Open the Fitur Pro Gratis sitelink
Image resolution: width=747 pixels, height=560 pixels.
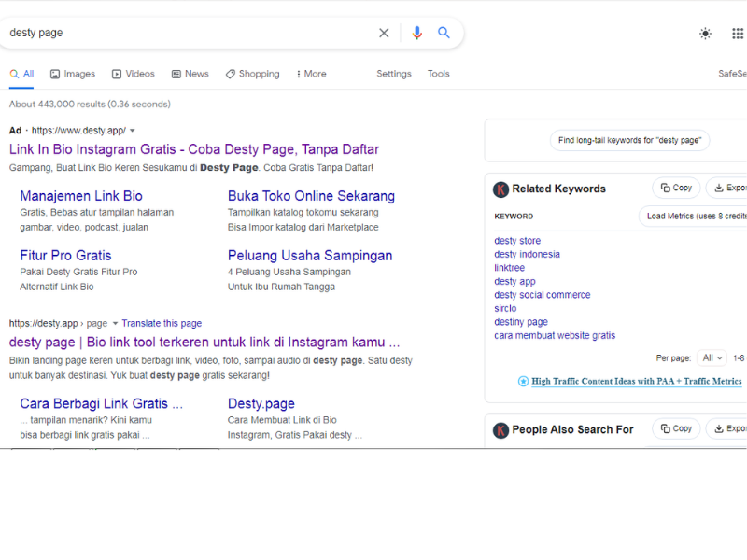tap(65, 256)
